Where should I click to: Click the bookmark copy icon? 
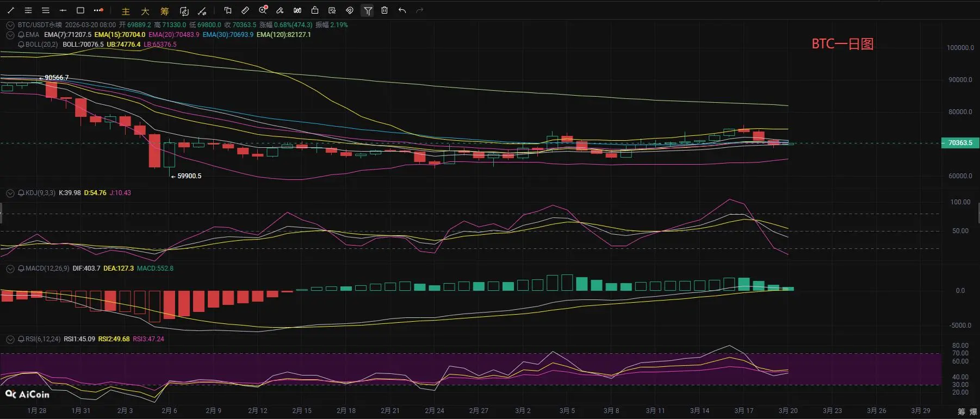(x=228, y=10)
